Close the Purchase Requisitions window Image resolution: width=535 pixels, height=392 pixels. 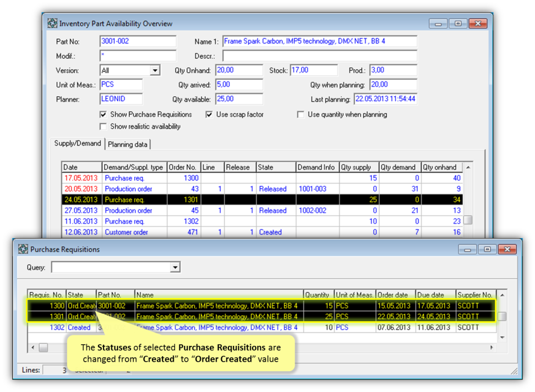(507, 250)
